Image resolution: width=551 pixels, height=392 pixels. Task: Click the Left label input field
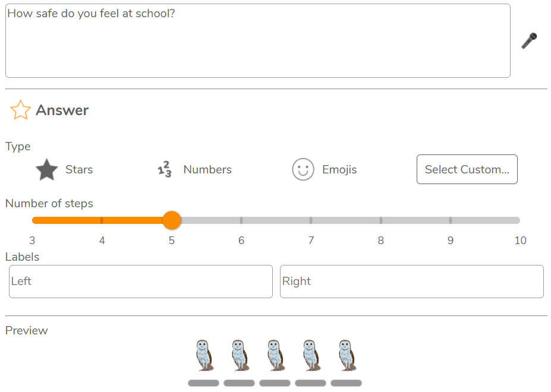pos(141,282)
